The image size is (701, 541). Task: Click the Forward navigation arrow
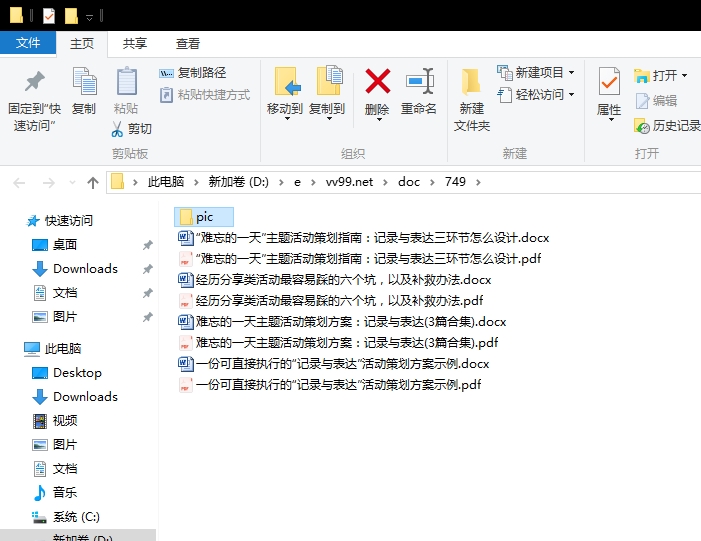[48, 182]
